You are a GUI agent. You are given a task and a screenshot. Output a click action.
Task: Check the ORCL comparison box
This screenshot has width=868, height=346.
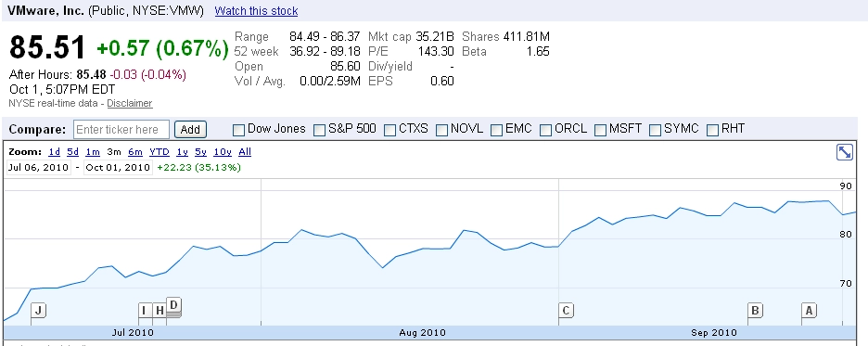(x=546, y=130)
